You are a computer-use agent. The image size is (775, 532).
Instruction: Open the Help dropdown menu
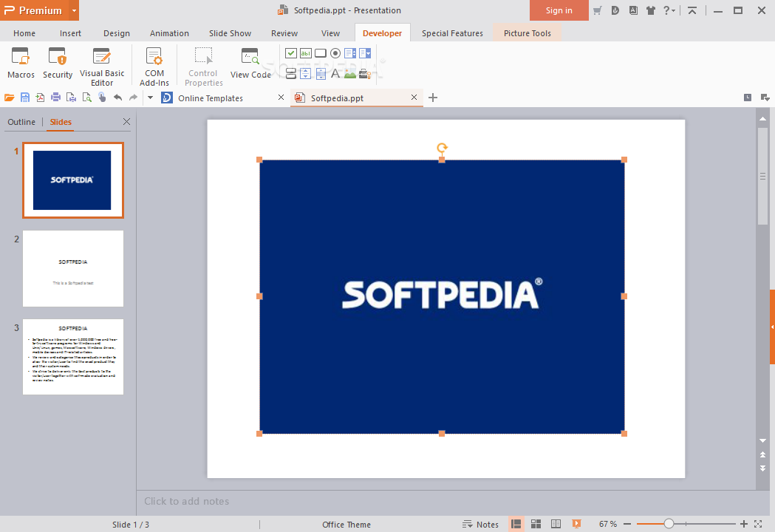click(x=669, y=10)
